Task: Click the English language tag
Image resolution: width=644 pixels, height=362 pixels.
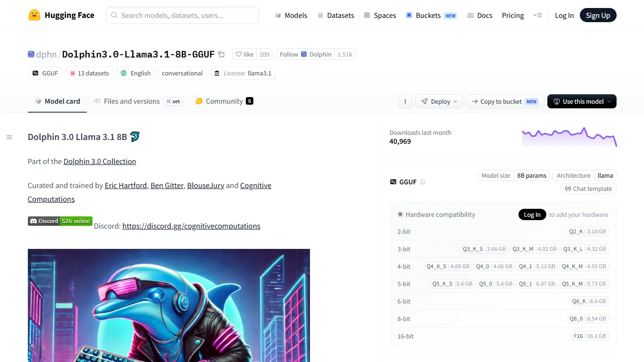Action: point(135,73)
